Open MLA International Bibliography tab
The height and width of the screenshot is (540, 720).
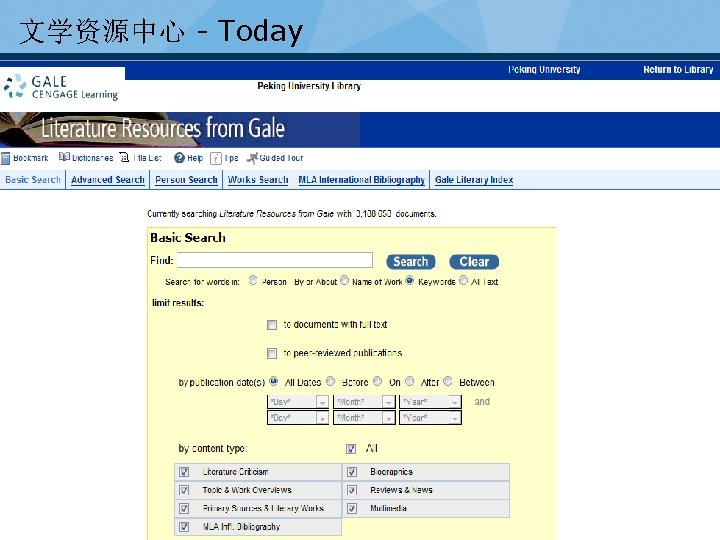[361, 180]
